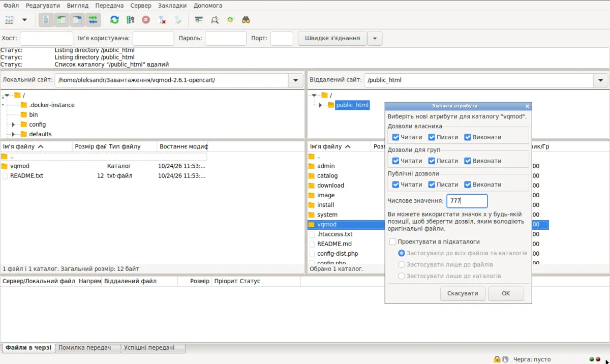Select Застосувати лише до файлів radio

pyautogui.click(x=402, y=264)
